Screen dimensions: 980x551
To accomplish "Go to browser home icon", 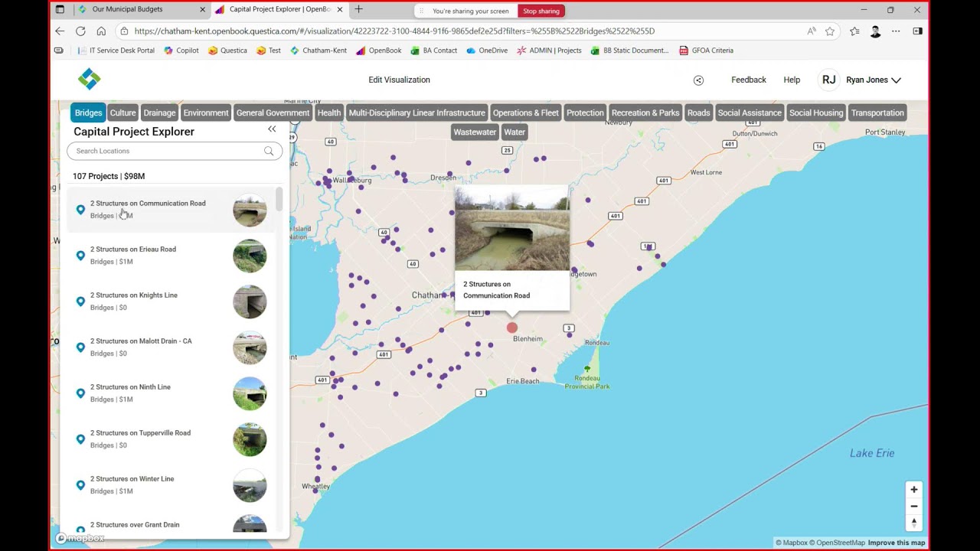I will (x=101, y=31).
